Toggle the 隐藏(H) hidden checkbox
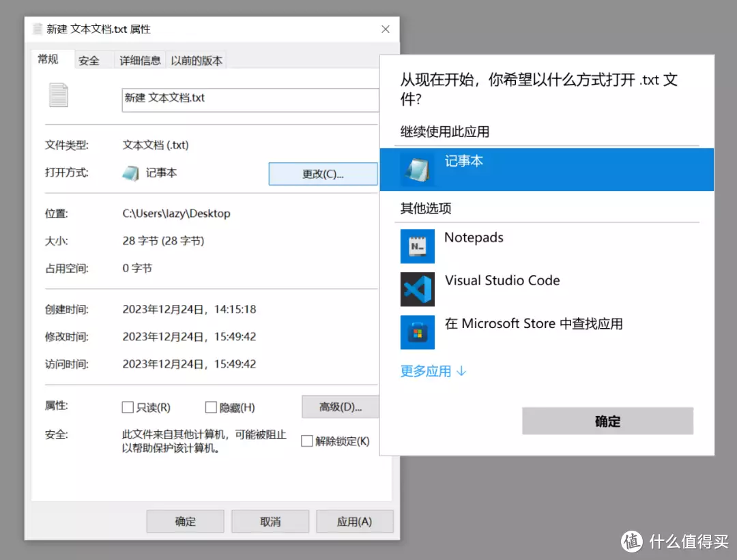This screenshot has height=560, width=737. pyautogui.click(x=211, y=407)
